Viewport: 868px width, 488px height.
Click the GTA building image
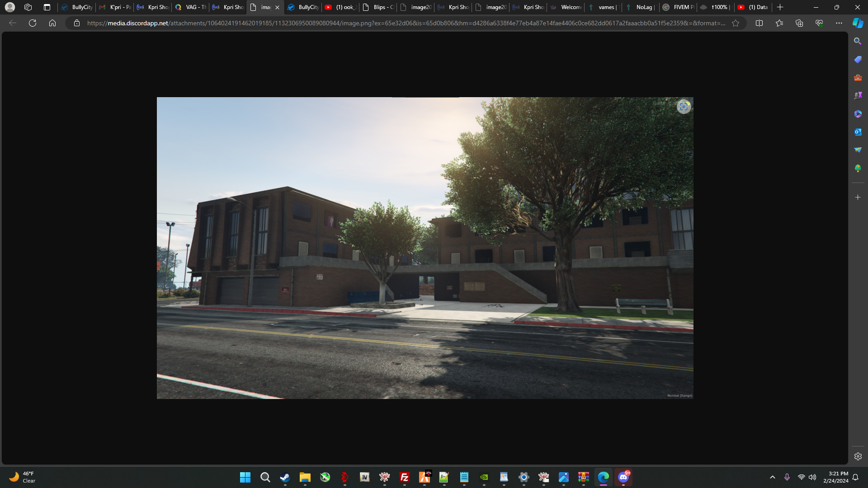[x=425, y=248]
